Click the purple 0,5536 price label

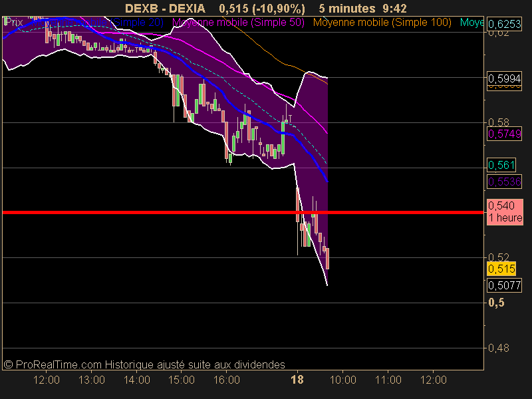504,182
